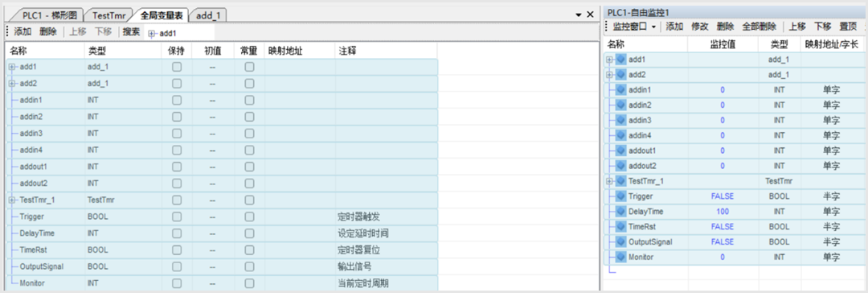Screen dimensions: 868x293
Task: Expand add1 in the global variable table
Action: click(12, 67)
